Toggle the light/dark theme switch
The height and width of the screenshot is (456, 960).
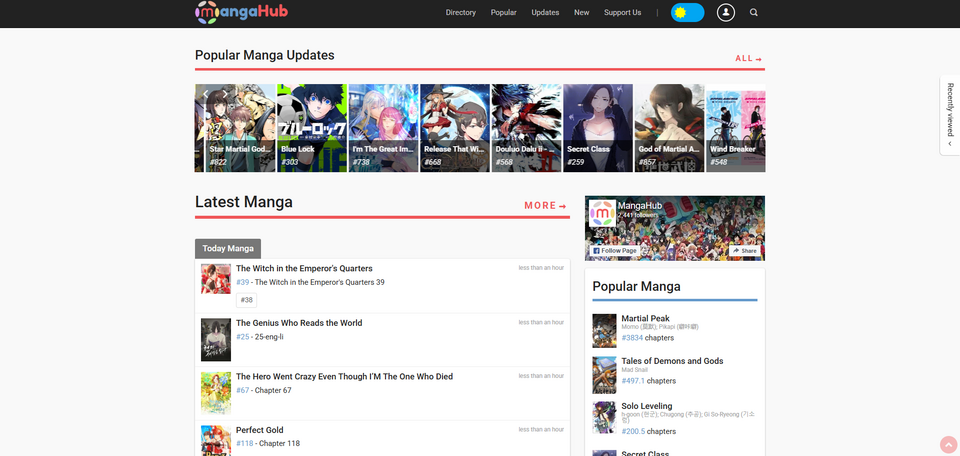(x=688, y=12)
